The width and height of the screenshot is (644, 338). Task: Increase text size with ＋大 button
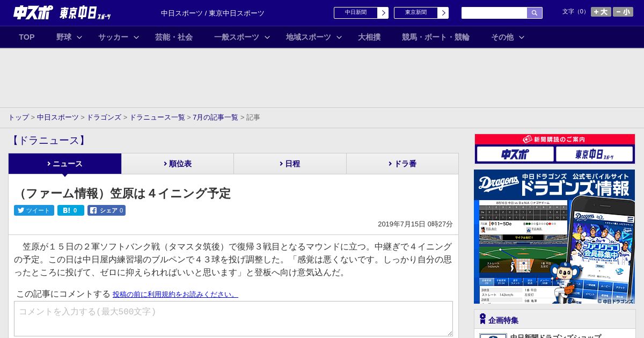[601, 12]
